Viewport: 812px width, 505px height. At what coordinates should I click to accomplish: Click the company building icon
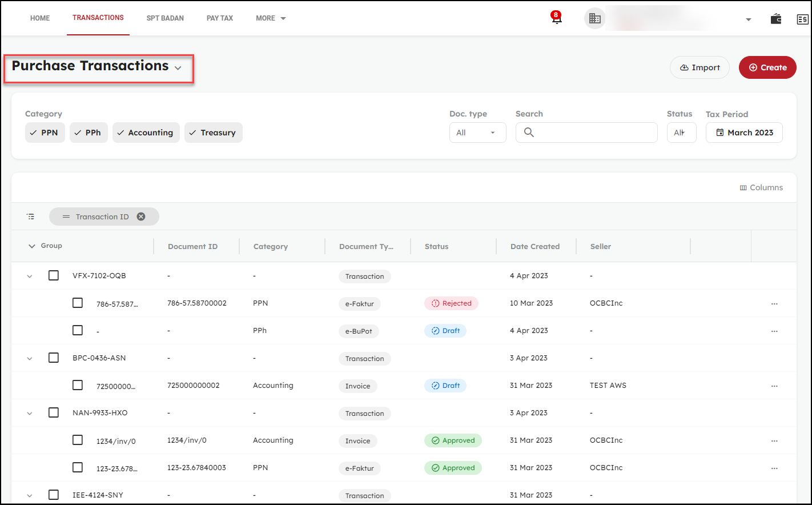point(594,19)
